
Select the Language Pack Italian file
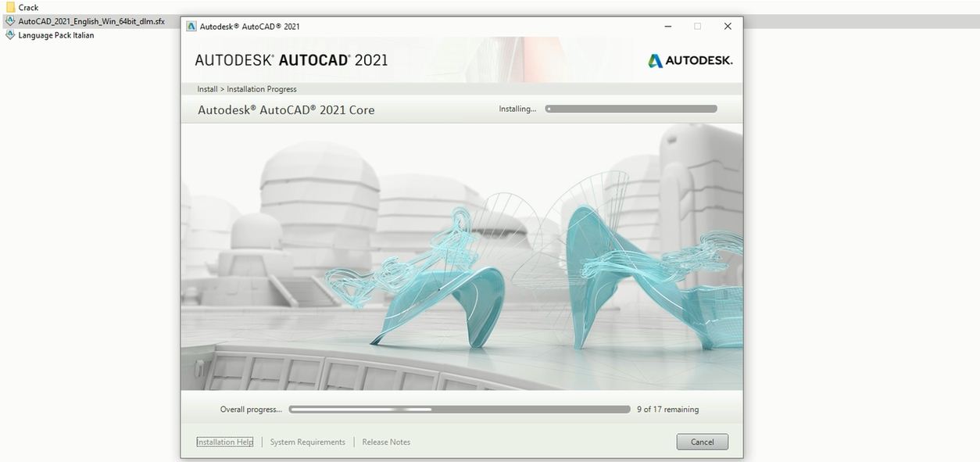55,35
